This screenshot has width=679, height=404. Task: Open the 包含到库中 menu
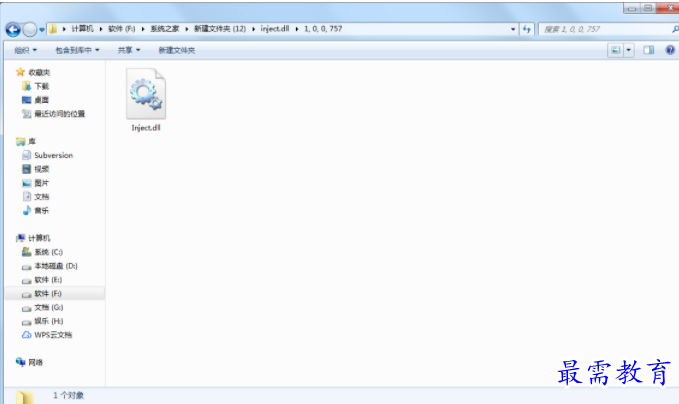(x=77, y=50)
